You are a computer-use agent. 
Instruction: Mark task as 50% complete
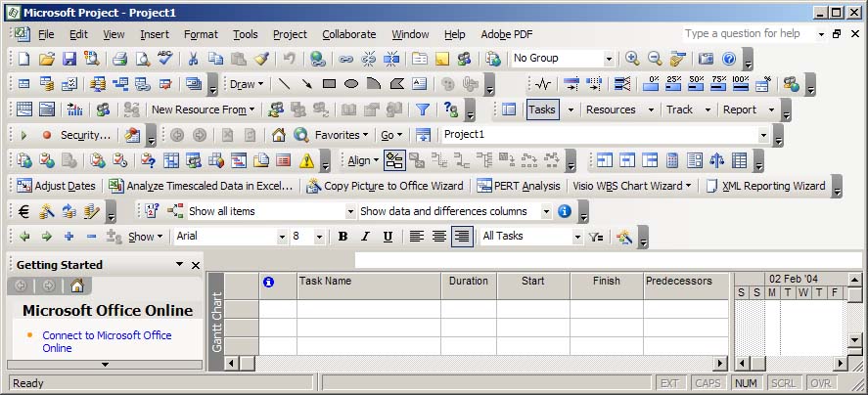[x=697, y=84]
